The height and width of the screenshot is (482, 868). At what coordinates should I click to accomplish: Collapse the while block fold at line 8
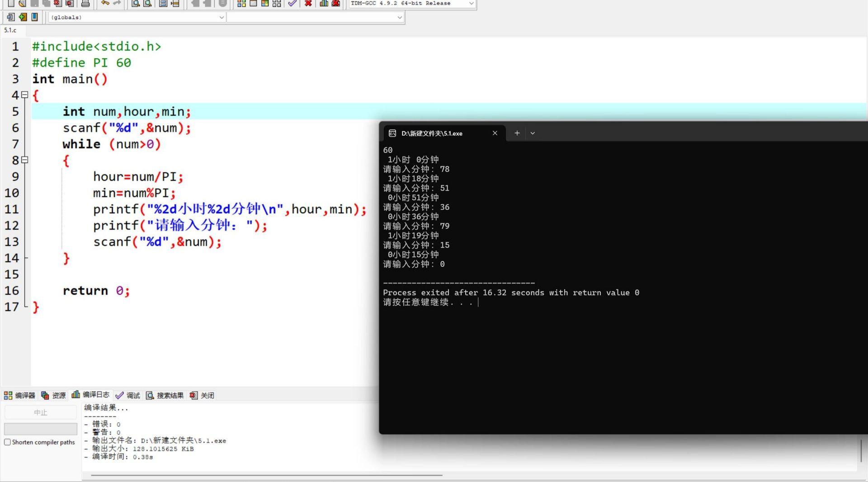click(x=25, y=160)
